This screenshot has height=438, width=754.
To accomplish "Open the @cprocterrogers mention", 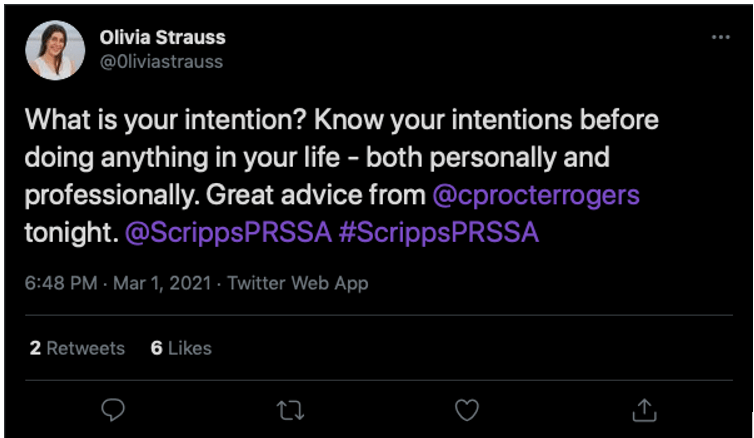I will click(x=535, y=195).
